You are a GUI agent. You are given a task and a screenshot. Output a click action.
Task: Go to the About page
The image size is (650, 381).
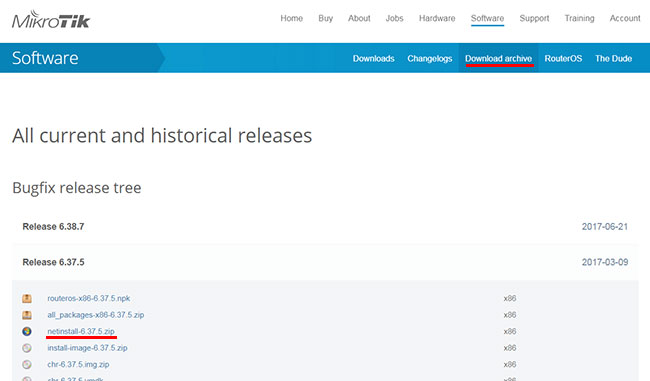(x=359, y=18)
